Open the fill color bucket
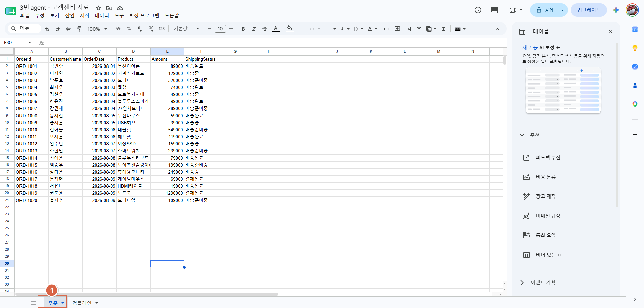Viewport: 644px width, 308px height. pos(290,29)
